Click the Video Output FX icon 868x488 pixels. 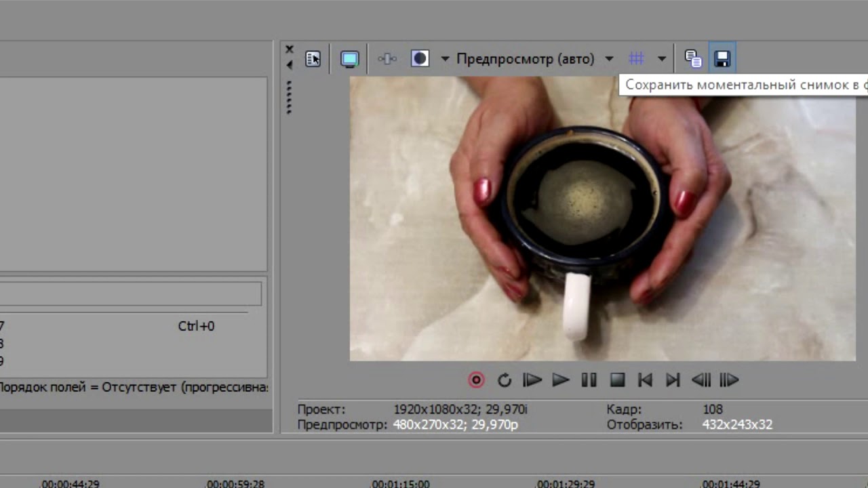point(387,59)
